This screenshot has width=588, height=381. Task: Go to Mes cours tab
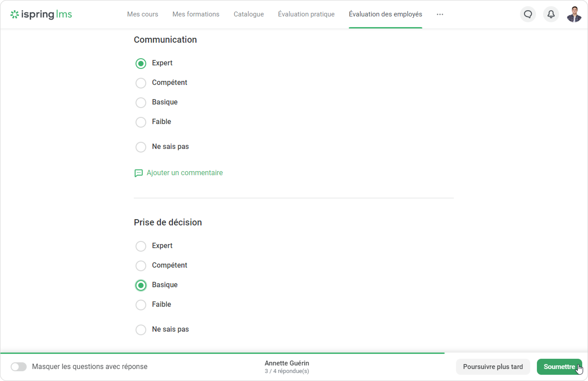click(x=142, y=14)
